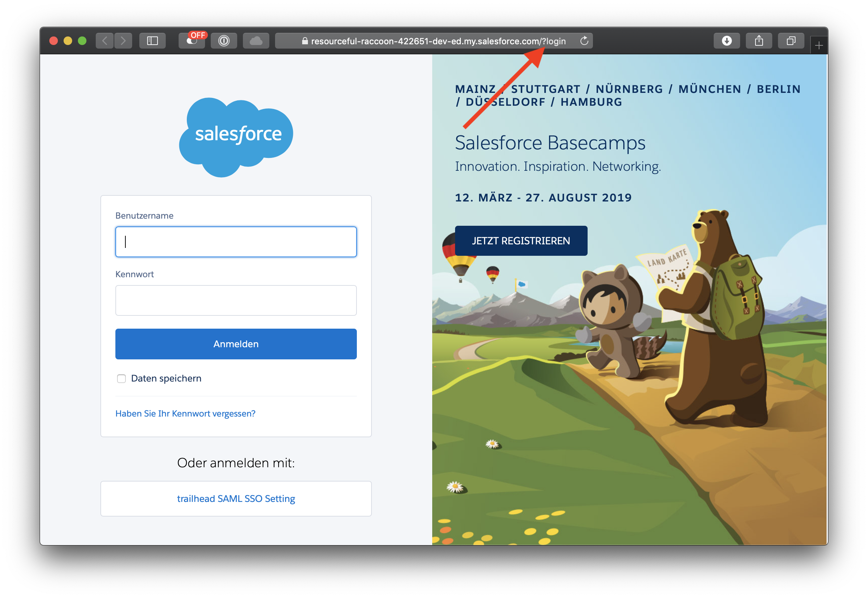
Task: Show all tabs overview icon
Action: tap(791, 41)
